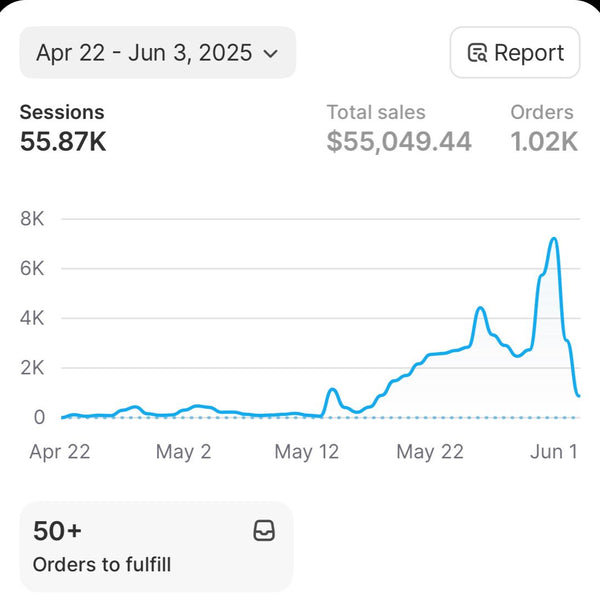
Task: Click the $55,049.44 total sales value
Action: coord(399,142)
